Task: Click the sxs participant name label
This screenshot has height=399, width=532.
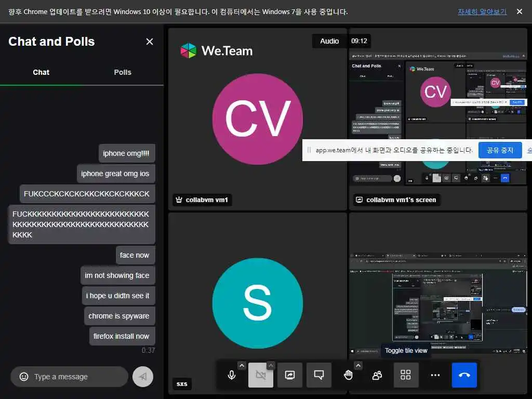Action: pyautogui.click(x=182, y=384)
